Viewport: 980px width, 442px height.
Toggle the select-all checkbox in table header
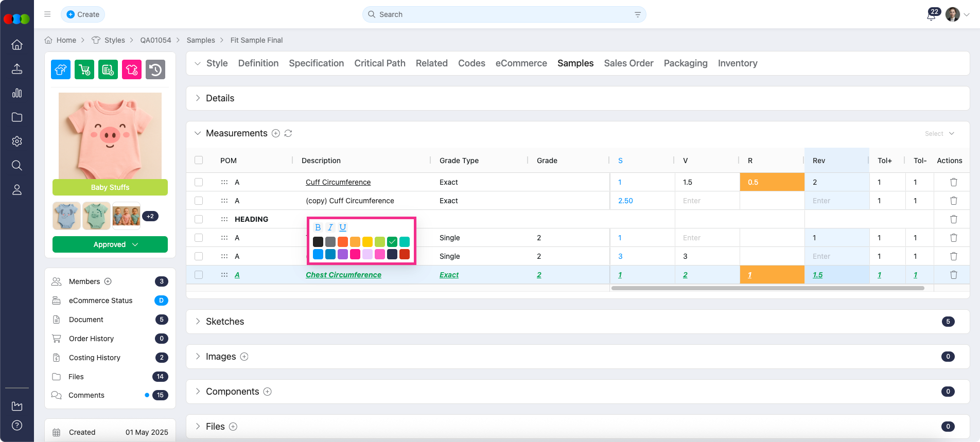[x=199, y=160]
